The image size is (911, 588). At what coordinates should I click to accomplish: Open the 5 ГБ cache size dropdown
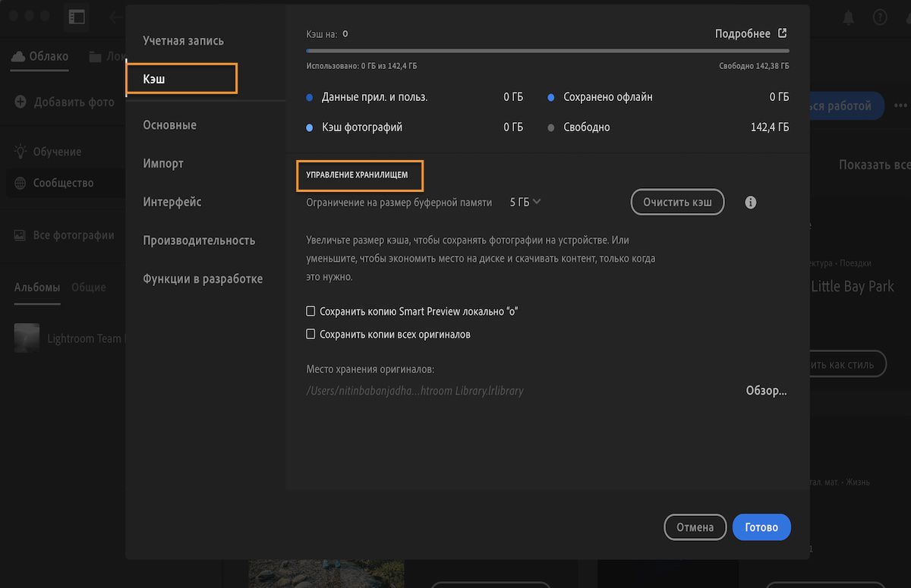tap(525, 202)
